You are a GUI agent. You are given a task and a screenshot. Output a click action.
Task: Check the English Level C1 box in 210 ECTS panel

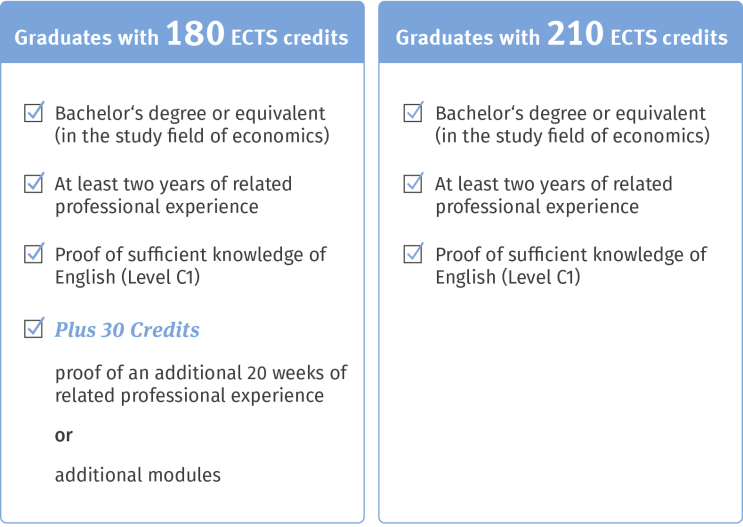click(x=414, y=254)
